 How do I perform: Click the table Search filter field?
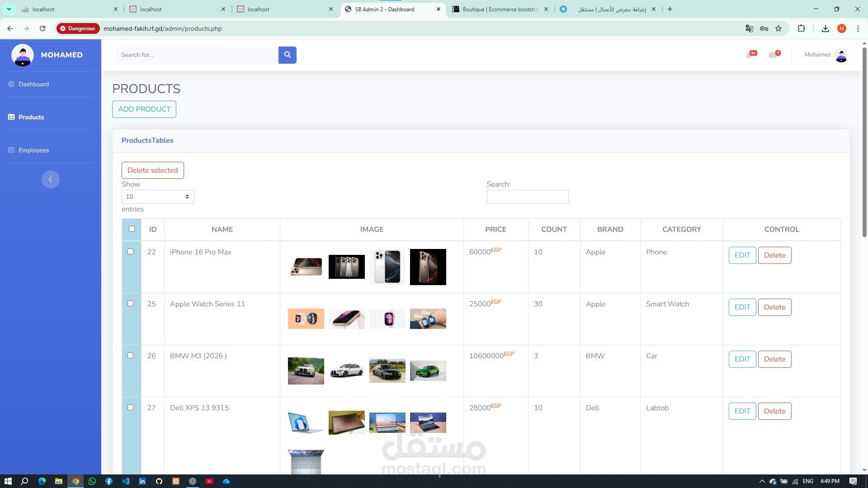[528, 197]
